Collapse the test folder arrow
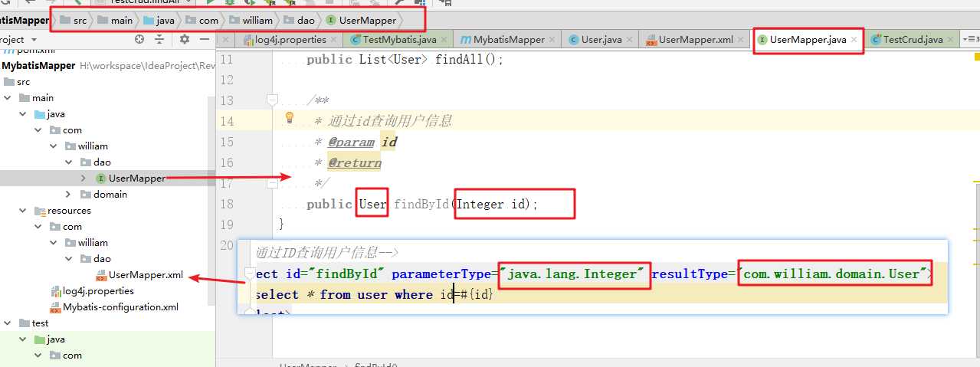 coord(7,323)
